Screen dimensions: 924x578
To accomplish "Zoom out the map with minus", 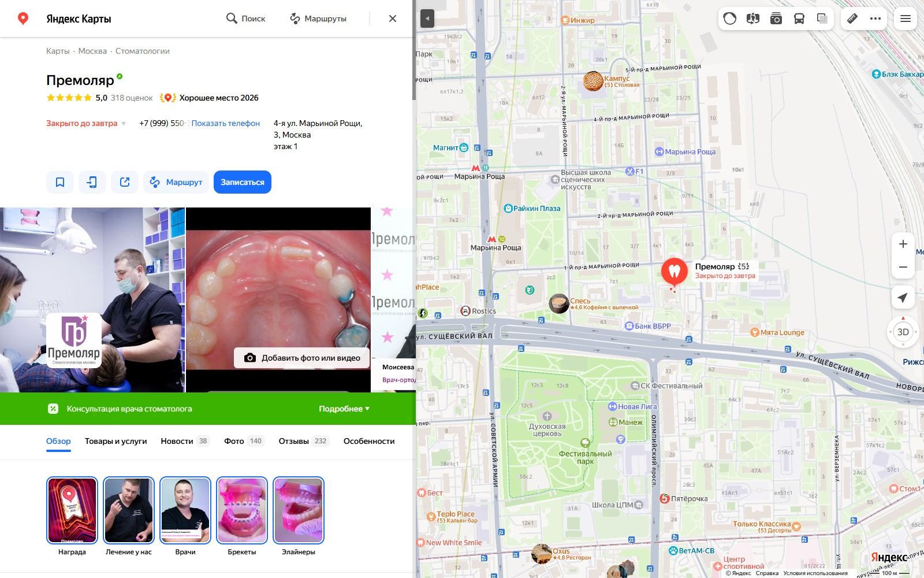I will tap(903, 267).
